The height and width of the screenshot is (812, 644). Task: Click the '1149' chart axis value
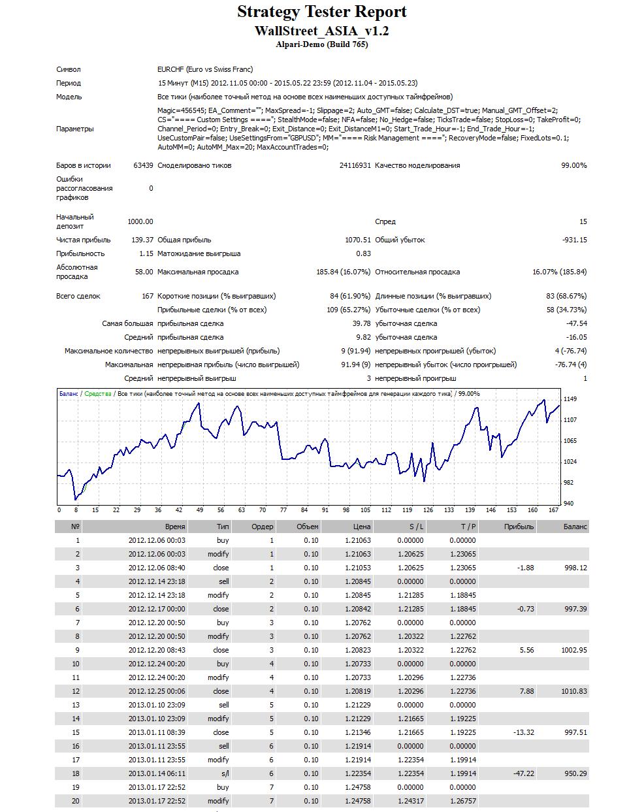570,399
